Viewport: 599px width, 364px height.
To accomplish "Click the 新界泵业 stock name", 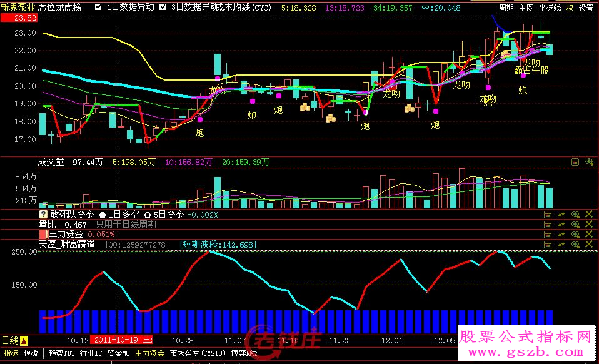I will pos(18,8).
